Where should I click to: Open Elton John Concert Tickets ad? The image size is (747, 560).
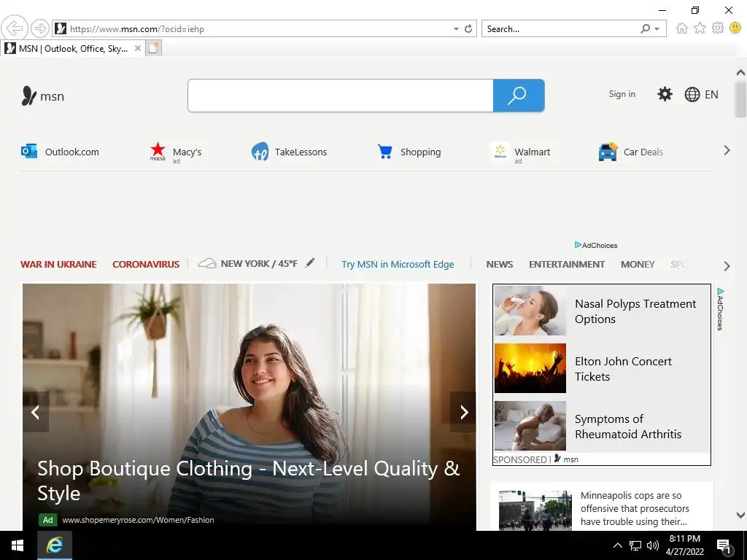pos(623,369)
